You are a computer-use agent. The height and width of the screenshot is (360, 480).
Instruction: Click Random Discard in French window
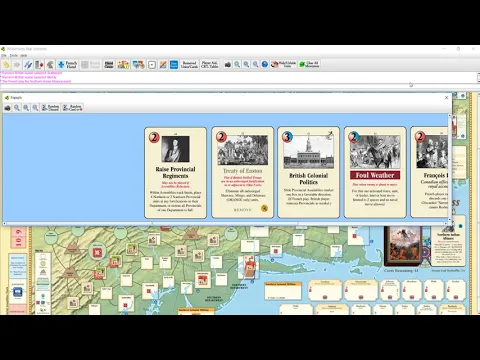50,108
